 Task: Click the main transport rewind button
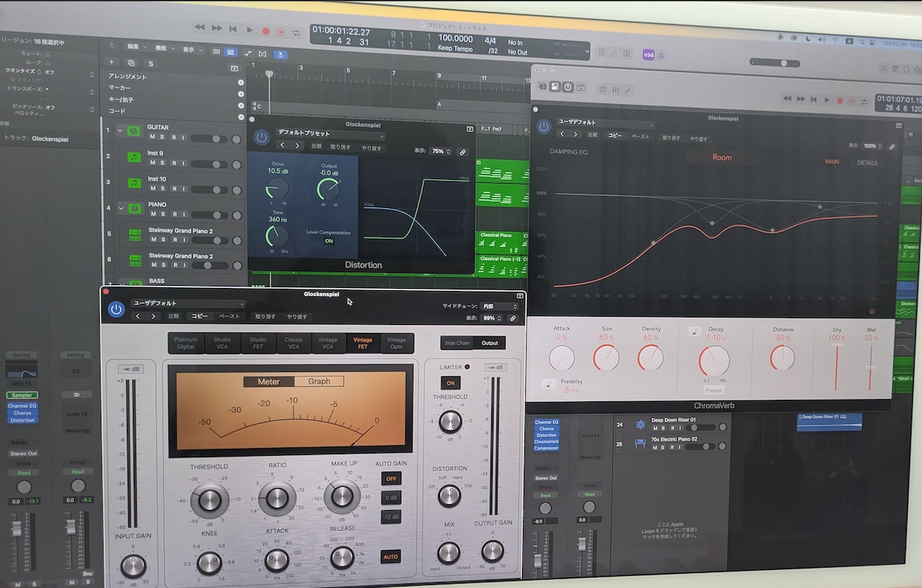coord(200,28)
